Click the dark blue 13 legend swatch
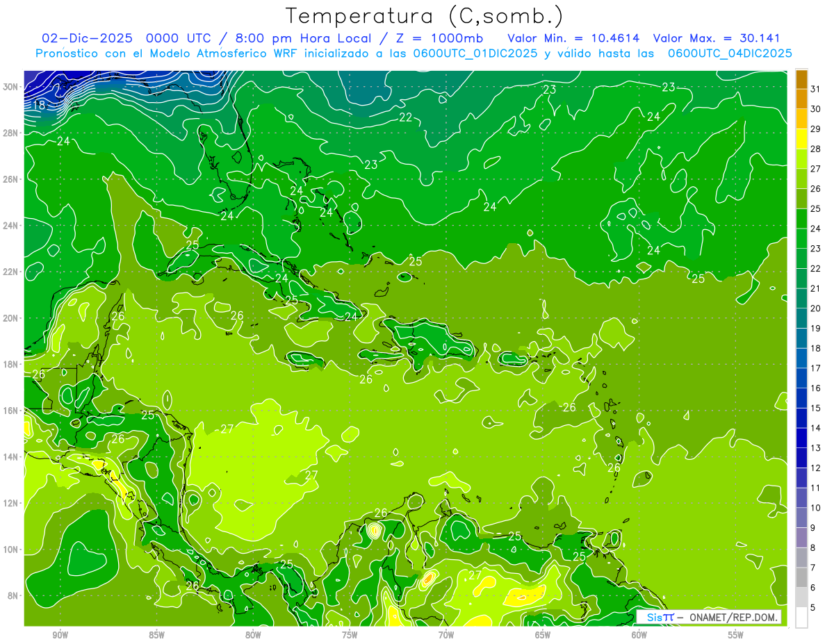 [x=801, y=438]
